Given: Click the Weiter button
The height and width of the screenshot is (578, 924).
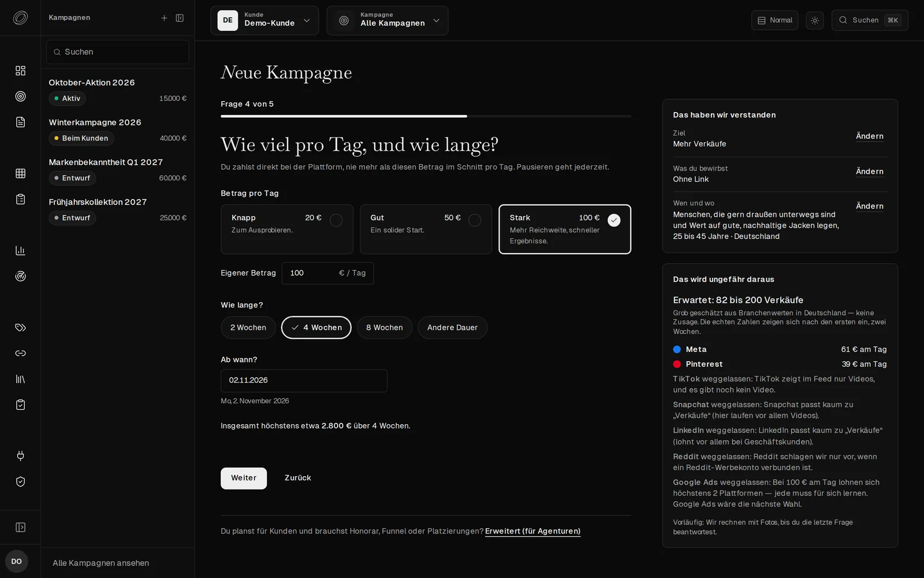Looking at the screenshot, I should click(244, 479).
